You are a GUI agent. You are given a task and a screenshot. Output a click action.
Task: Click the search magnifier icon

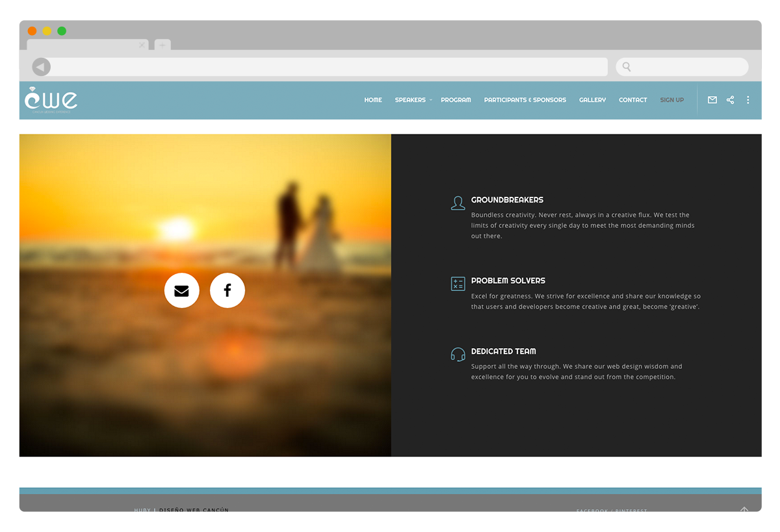pos(627,67)
